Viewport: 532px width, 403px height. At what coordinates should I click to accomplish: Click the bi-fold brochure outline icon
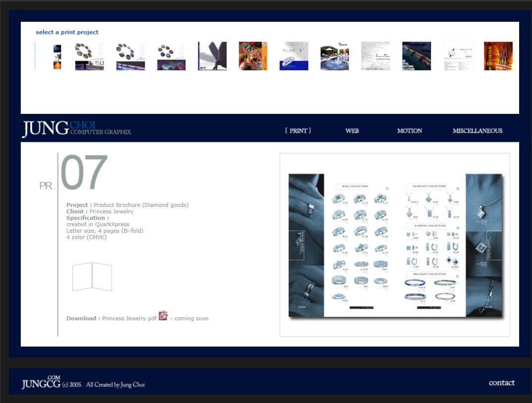(92, 277)
